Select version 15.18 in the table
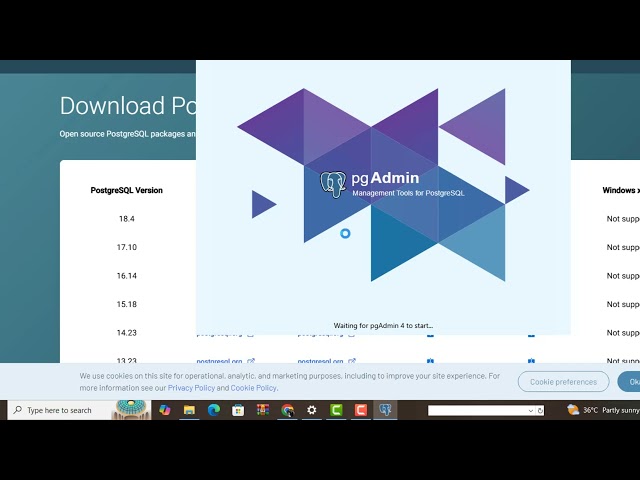This screenshot has width=640, height=480. [127, 304]
